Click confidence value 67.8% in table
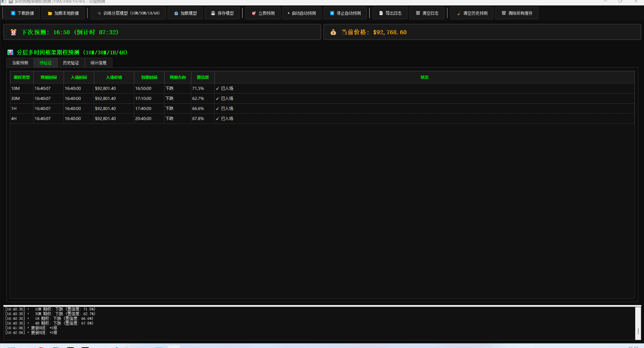This screenshot has height=348, width=644. pos(203,119)
